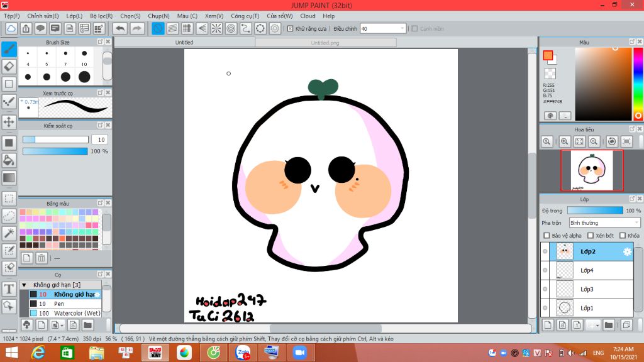Enable radial snap

pyautogui.click(x=216, y=28)
